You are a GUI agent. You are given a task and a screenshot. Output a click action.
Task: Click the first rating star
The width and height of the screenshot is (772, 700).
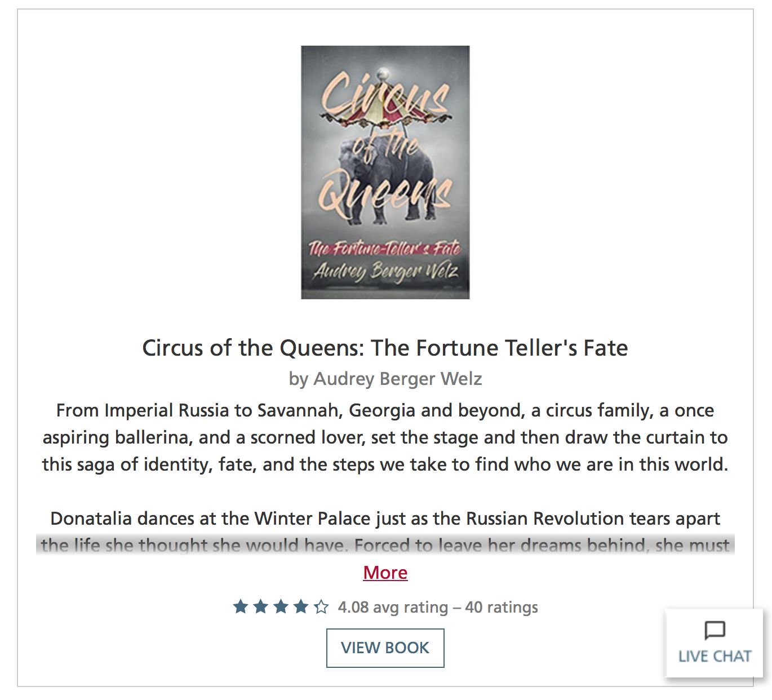pyautogui.click(x=241, y=607)
